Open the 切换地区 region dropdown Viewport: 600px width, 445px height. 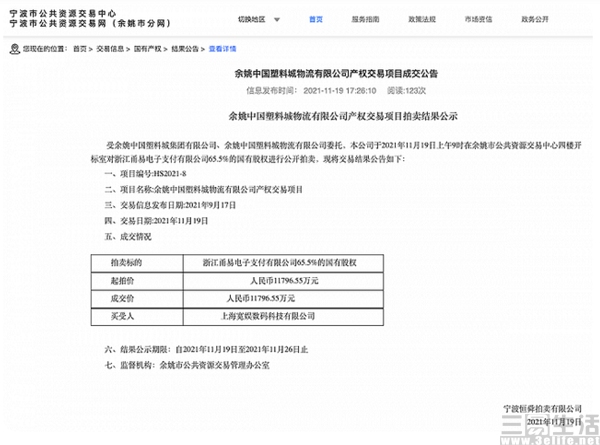coord(259,19)
